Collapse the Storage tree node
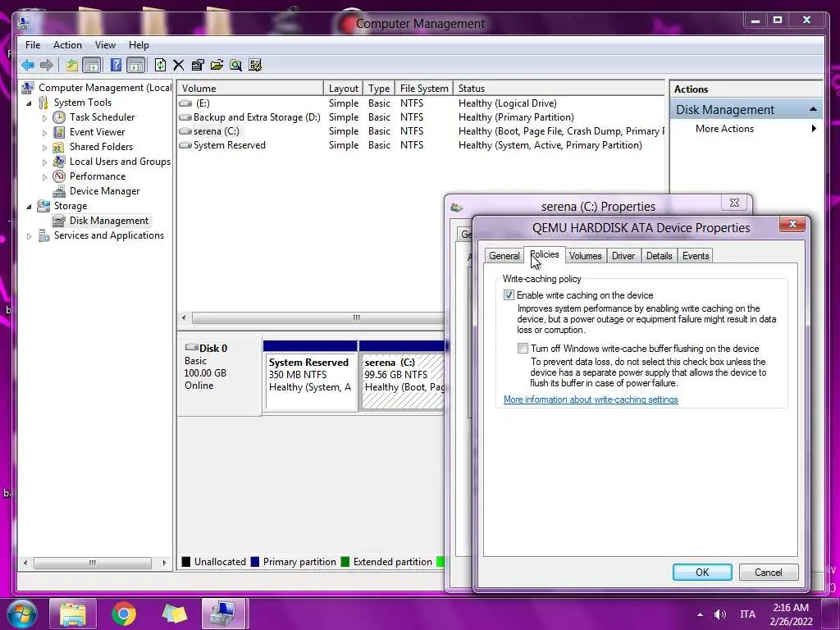This screenshot has width=840, height=630. [29, 206]
